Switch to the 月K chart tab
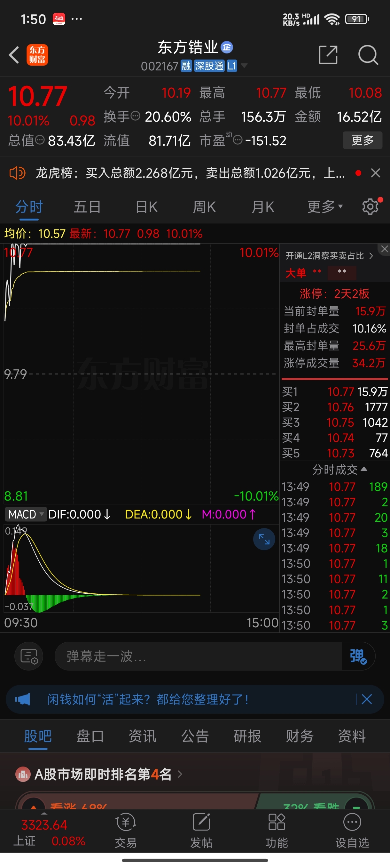Image resolution: width=390 pixels, height=868 pixels. pyautogui.click(x=263, y=207)
